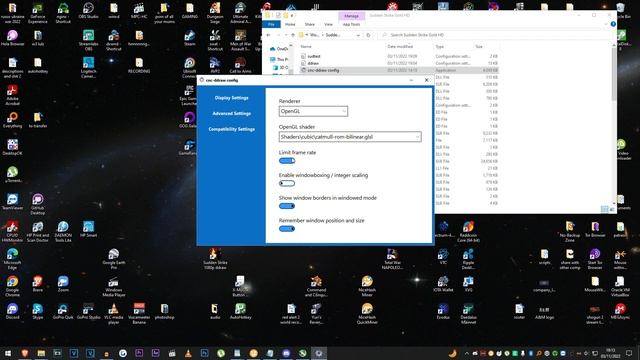The image size is (640, 360).
Task: Open AutoHotkey desktop icon near audio
Action: tap(240, 311)
